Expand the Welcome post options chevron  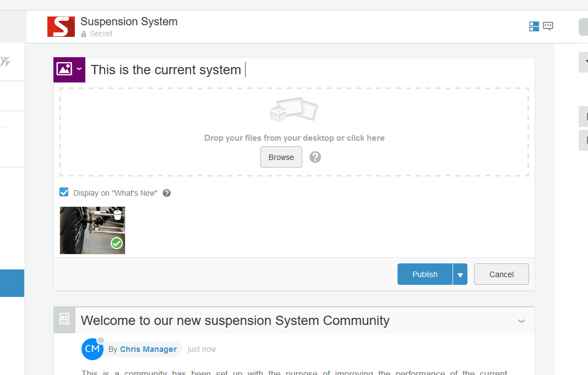click(521, 321)
